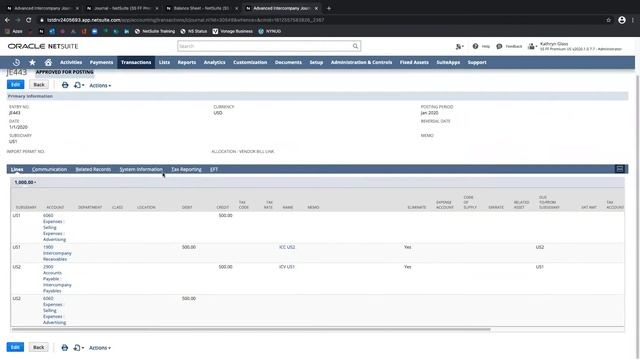Open the SuiteApps menu
The image size is (640, 360).
(x=448, y=62)
